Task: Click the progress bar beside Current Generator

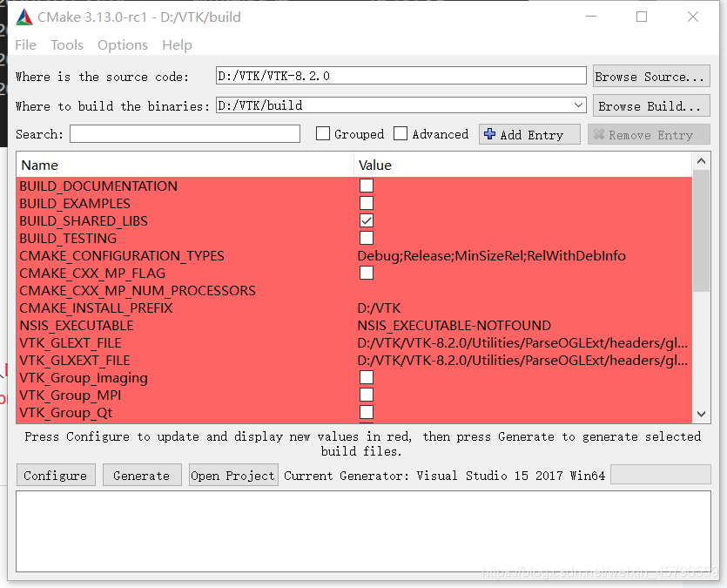Action: click(661, 475)
